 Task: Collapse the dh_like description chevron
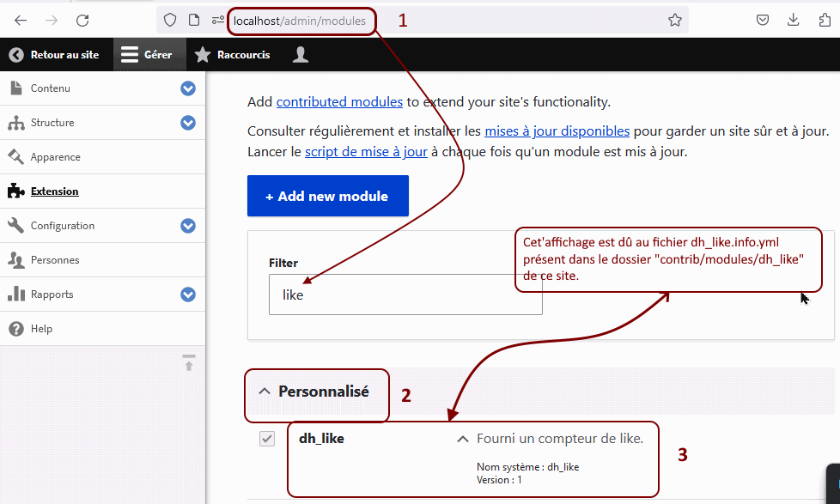tap(462, 438)
